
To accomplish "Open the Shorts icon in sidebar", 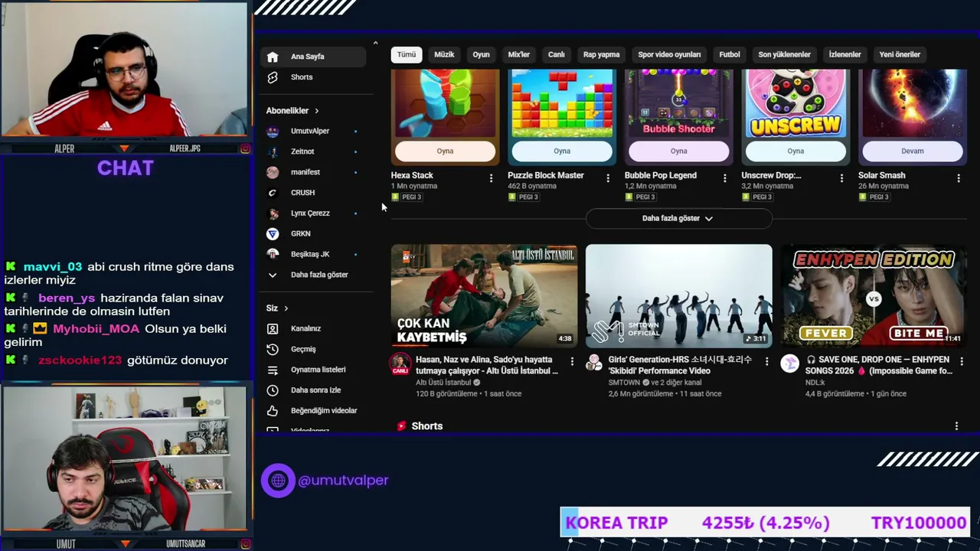I will [x=273, y=77].
